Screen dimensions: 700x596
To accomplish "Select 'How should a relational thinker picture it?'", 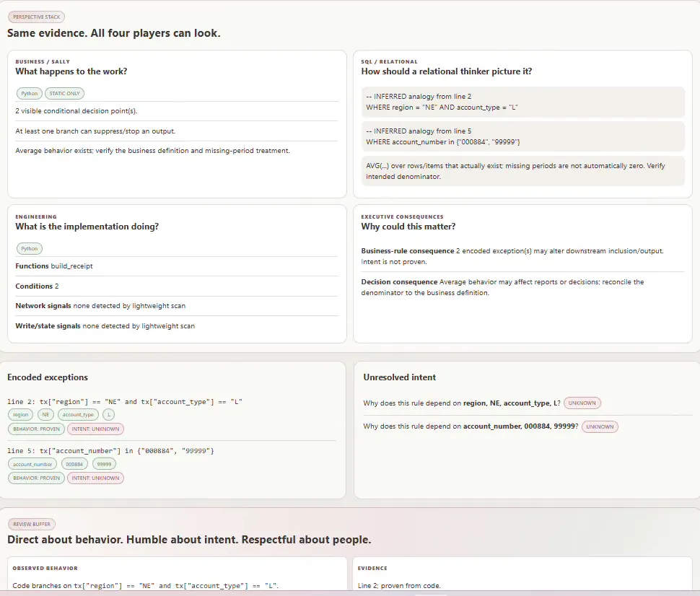I will [447, 71].
